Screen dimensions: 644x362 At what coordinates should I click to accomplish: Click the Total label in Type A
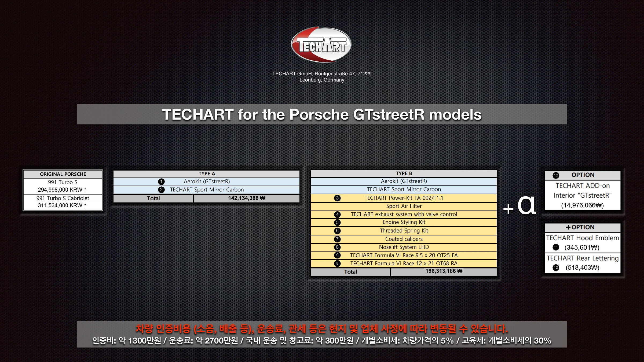153,198
